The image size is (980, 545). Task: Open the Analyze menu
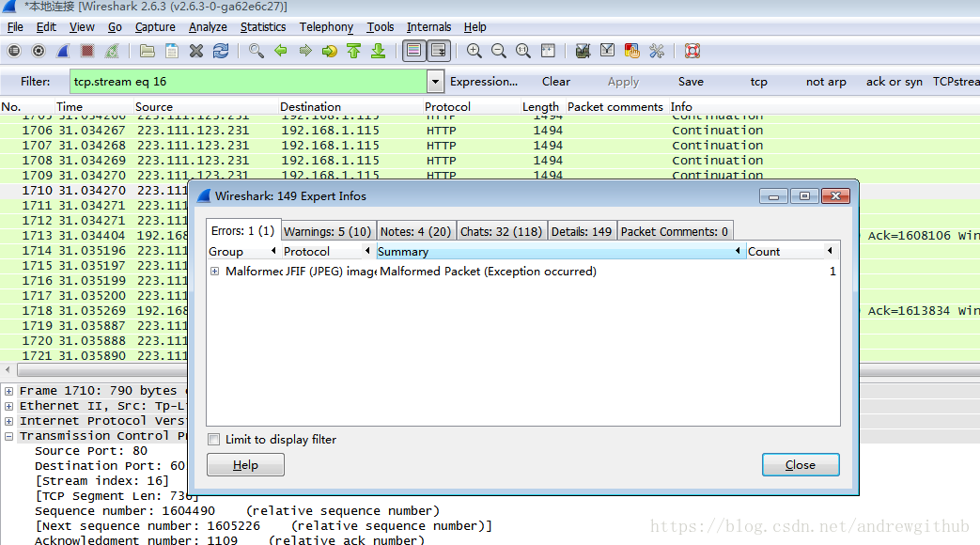pyautogui.click(x=208, y=27)
